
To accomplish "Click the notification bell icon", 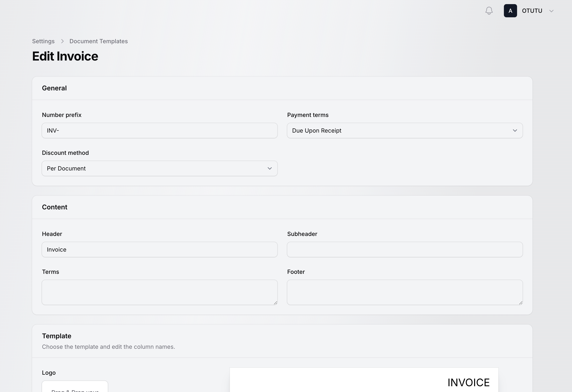I will pos(489,11).
